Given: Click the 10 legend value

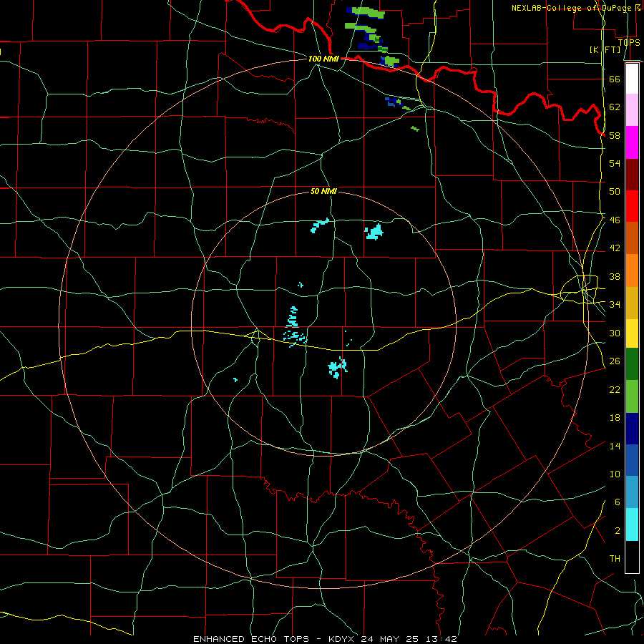Looking at the screenshot, I should (615, 474).
